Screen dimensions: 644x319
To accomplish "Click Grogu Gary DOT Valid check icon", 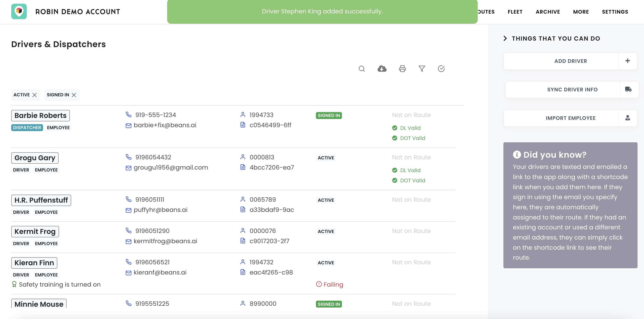I will click(x=394, y=181).
